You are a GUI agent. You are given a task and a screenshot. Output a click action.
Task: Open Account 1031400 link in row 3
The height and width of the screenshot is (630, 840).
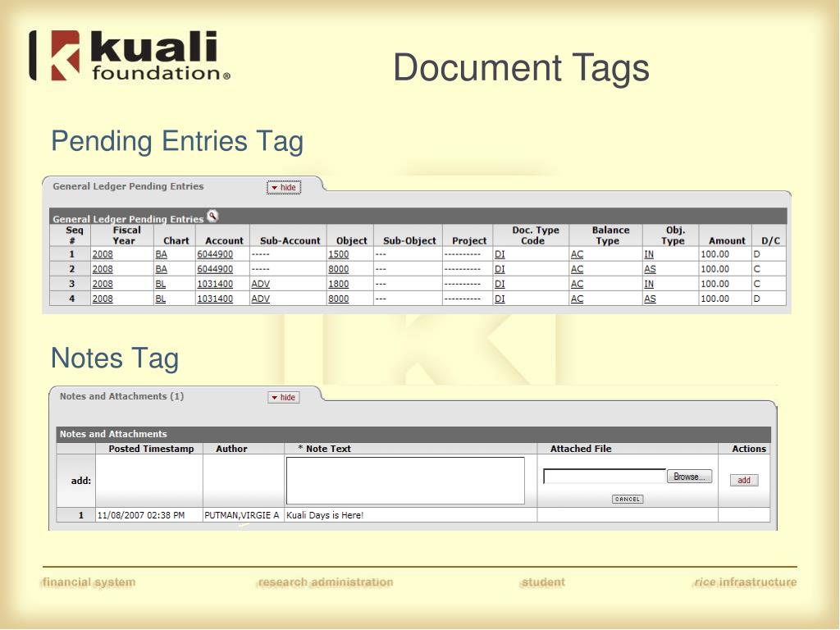coord(215,284)
